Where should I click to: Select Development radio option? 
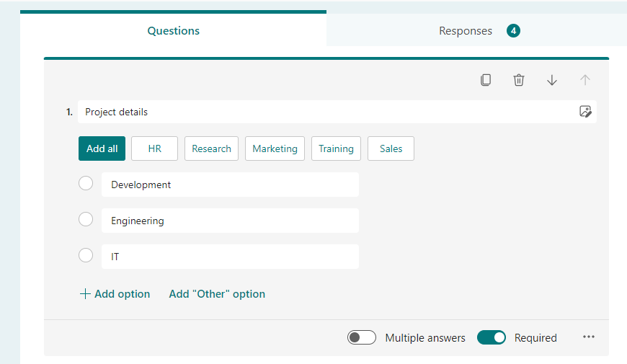[x=86, y=183]
